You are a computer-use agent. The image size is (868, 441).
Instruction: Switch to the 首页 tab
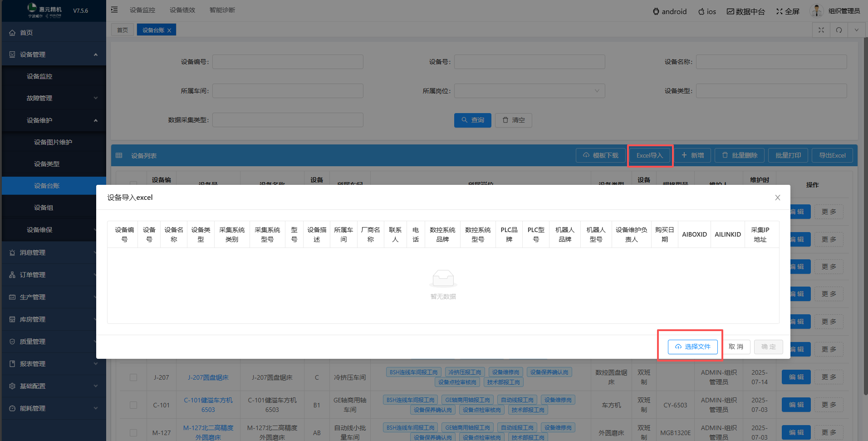coord(123,30)
